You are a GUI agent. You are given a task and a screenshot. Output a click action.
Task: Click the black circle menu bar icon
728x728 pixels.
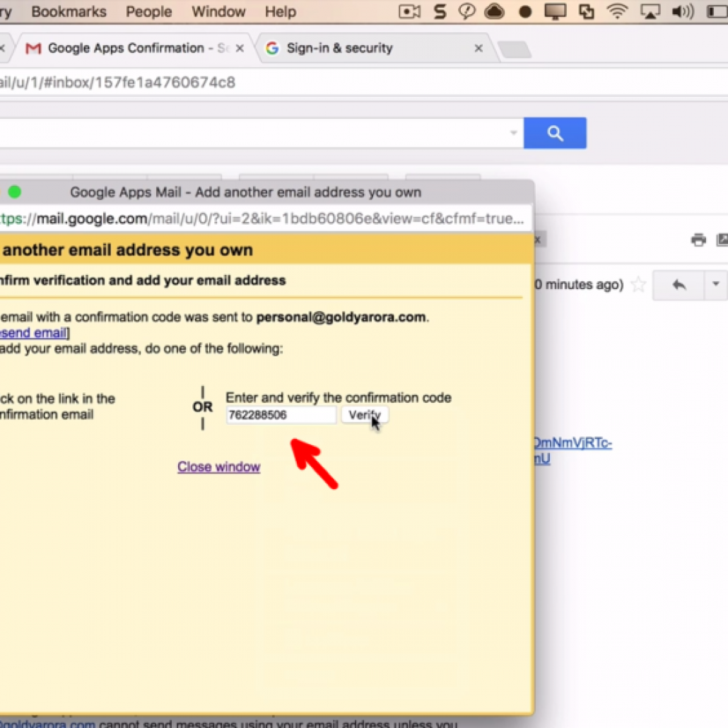pos(525,12)
